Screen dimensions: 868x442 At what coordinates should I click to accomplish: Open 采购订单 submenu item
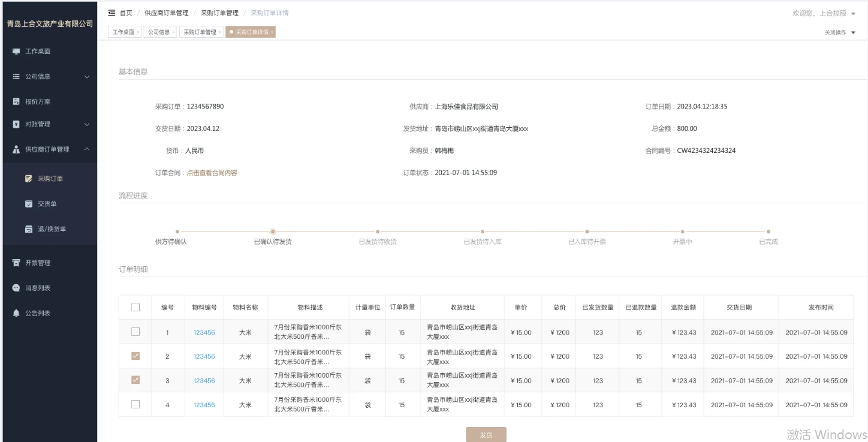49,179
